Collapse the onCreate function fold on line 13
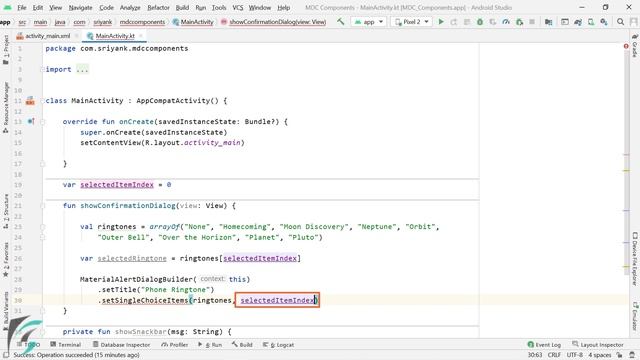The image size is (640, 360). 42,122
